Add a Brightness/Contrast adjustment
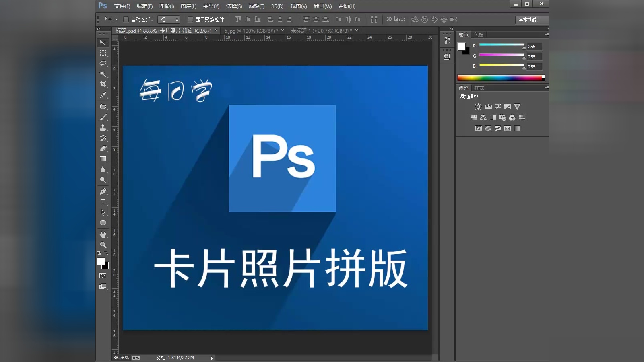 [x=478, y=107]
